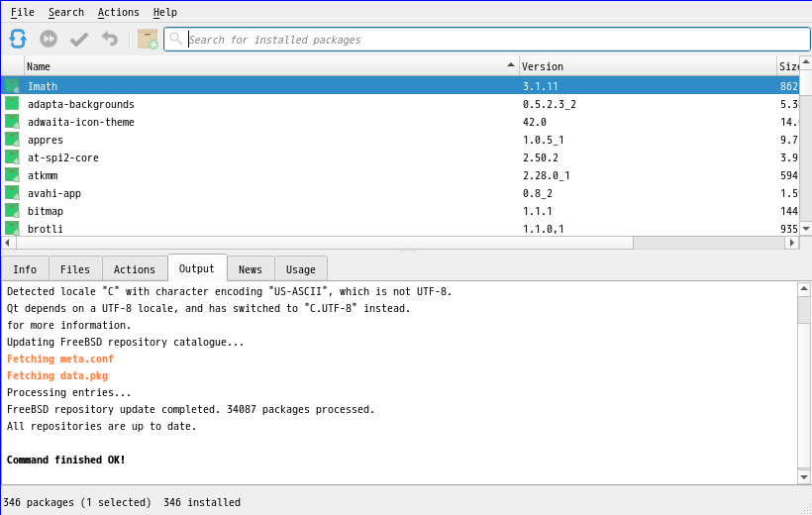The width and height of the screenshot is (812, 515).
Task: Switch to the News tab
Action: [x=251, y=269]
